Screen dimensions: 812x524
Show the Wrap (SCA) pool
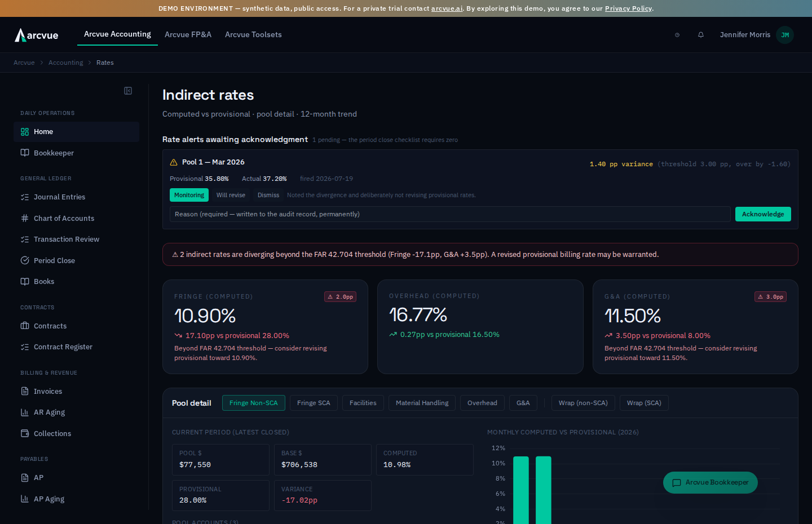coord(644,403)
